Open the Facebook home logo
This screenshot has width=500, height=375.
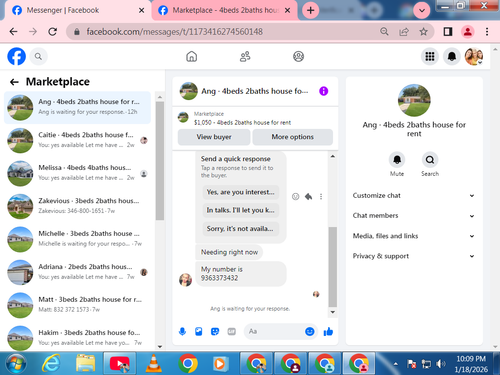(16, 56)
